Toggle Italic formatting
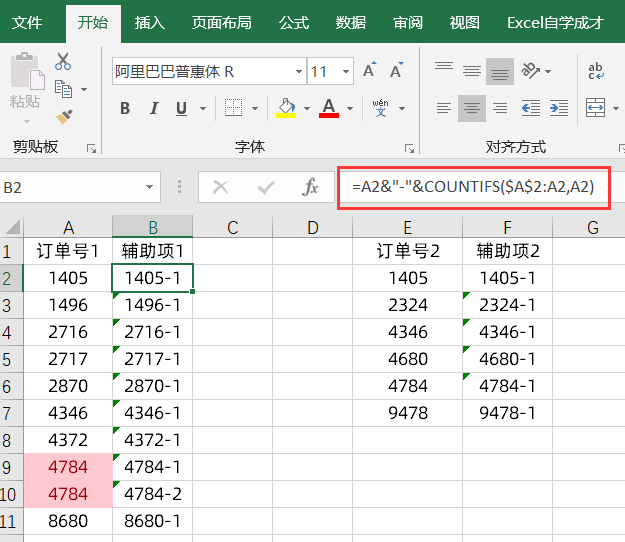Image resolution: width=625 pixels, height=542 pixels. [x=154, y=108]
